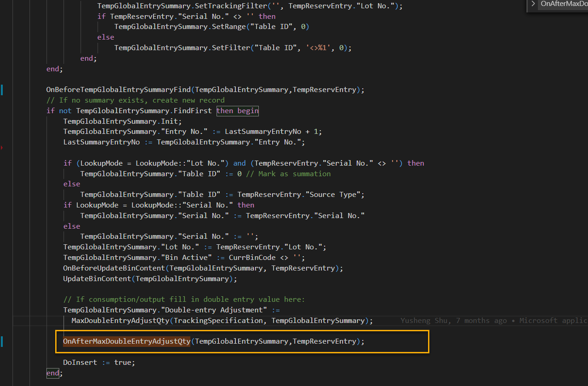Click the DoInsert assignment statement
The image size is (588, 386).
pyautogui.click(x=92, y=362)
